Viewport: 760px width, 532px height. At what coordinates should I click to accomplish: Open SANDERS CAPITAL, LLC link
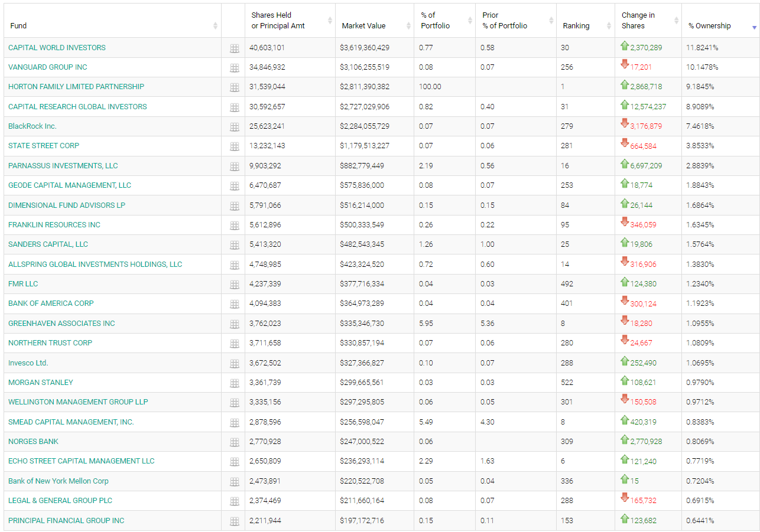coord(48,244)
